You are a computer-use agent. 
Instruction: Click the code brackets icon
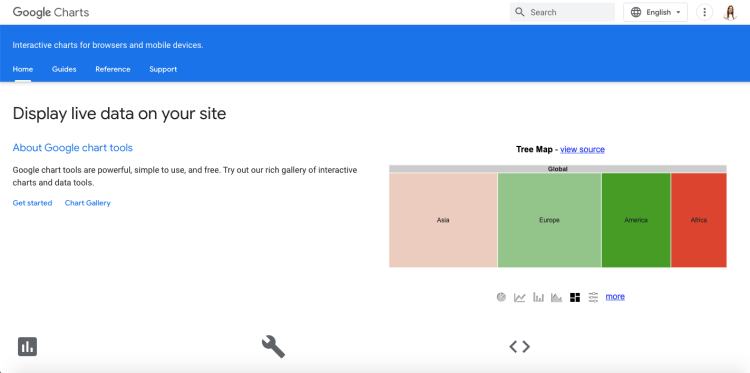pos(519,346)
